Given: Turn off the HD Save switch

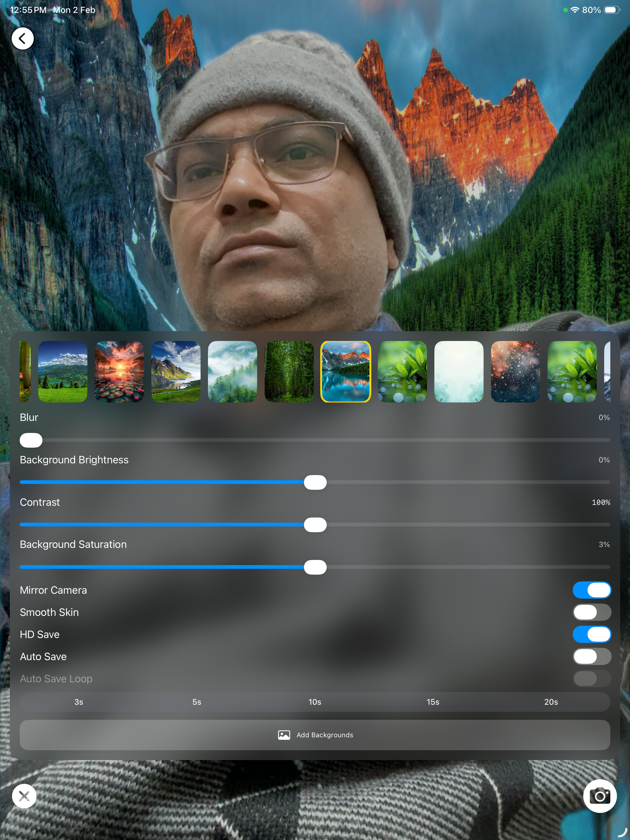Looking at the screenshot, I should point(592,634).
